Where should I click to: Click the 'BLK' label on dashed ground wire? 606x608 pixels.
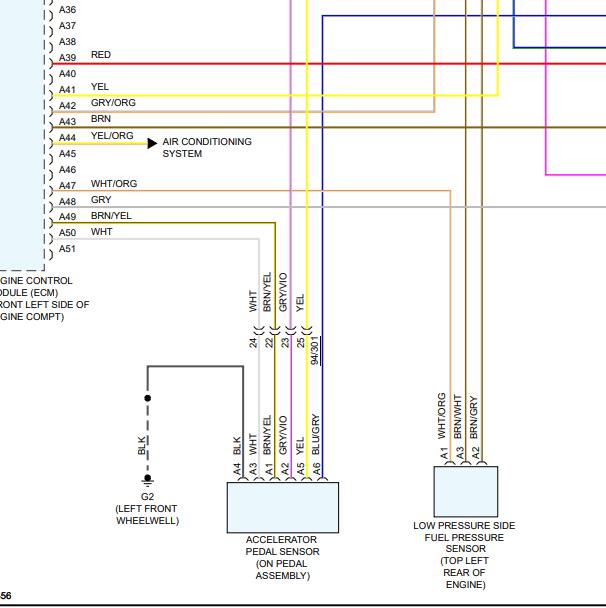click(x=142, y=446)
